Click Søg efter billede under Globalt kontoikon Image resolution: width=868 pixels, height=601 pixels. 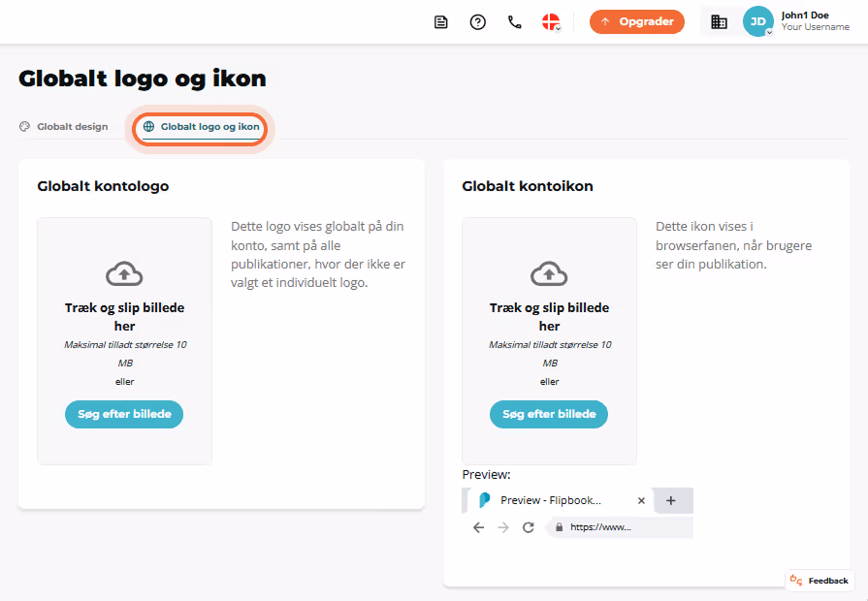point(549,414)
